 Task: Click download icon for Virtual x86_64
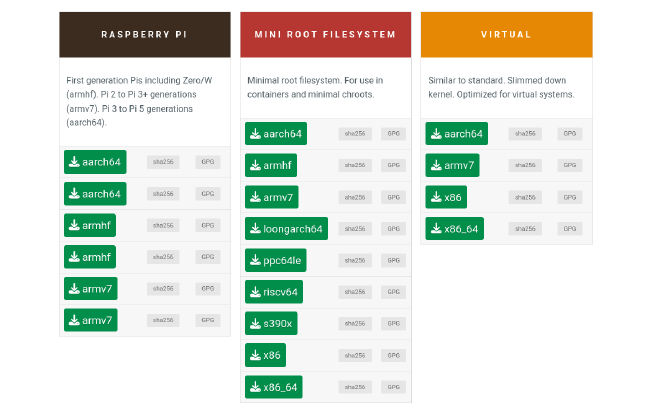click(436, 229)
